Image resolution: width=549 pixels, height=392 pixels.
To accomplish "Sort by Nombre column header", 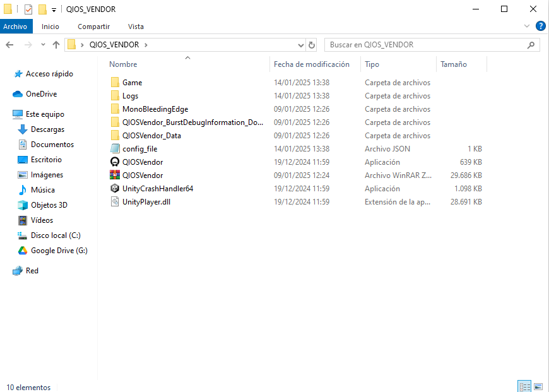I will pyautogui.click(x=123, y=64).
